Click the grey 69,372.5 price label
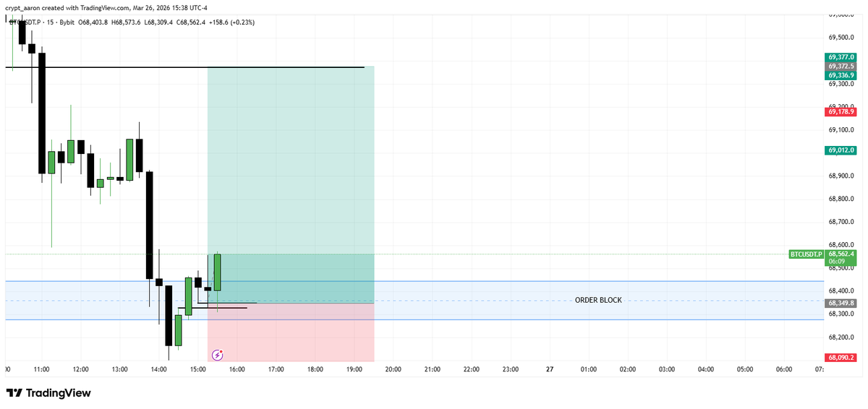This screenshot has height=409, width=868. [841, 66]
